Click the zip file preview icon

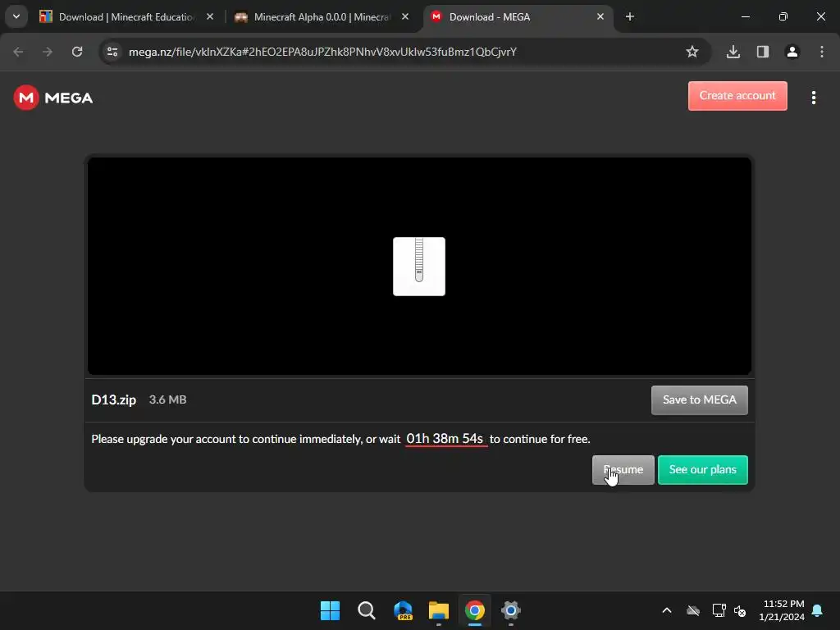coord(419,267)
